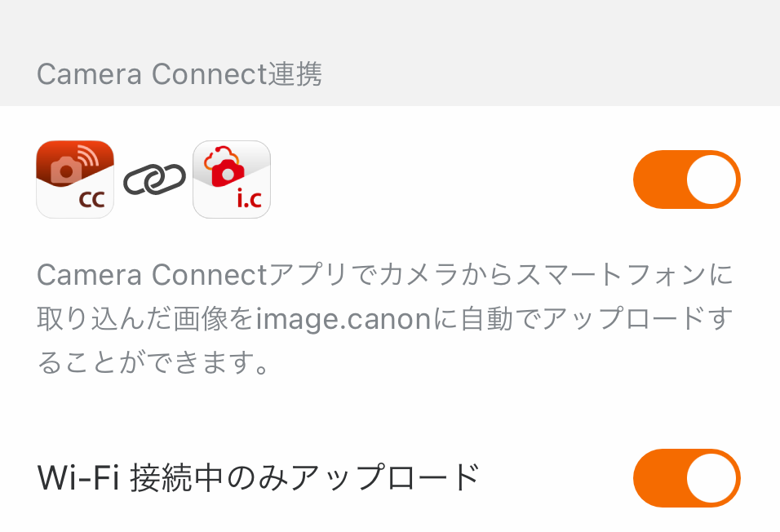Select the Wi-Fi 接続中のみアップロード label
The height and width of the screenshot is (532, 780).
click(x=258, y=478)
